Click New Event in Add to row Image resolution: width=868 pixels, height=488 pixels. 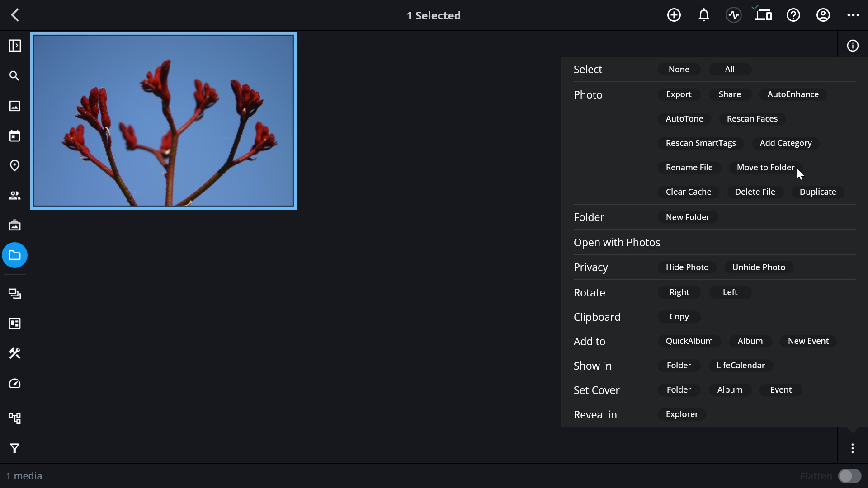click(x=808, y=341)
